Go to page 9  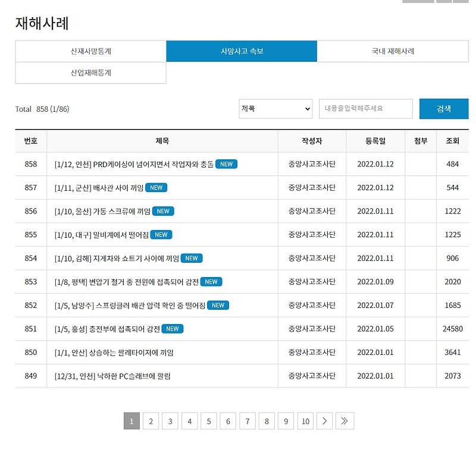tap(286, 421)
